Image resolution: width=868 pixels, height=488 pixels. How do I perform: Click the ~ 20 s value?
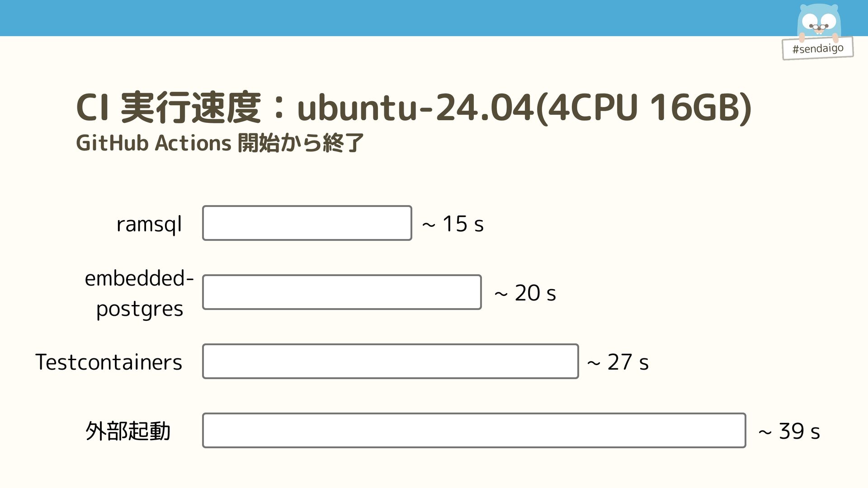coord(525,293)
